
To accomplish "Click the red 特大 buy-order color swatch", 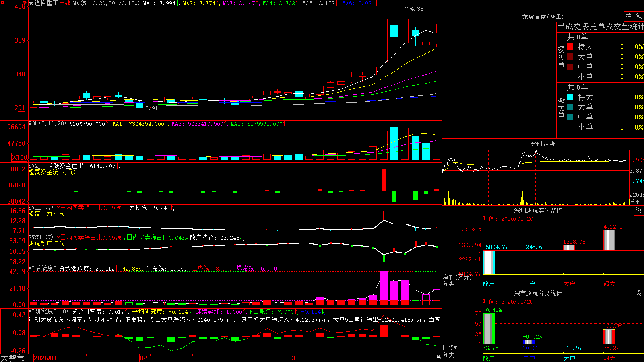I will pos(570,47).
